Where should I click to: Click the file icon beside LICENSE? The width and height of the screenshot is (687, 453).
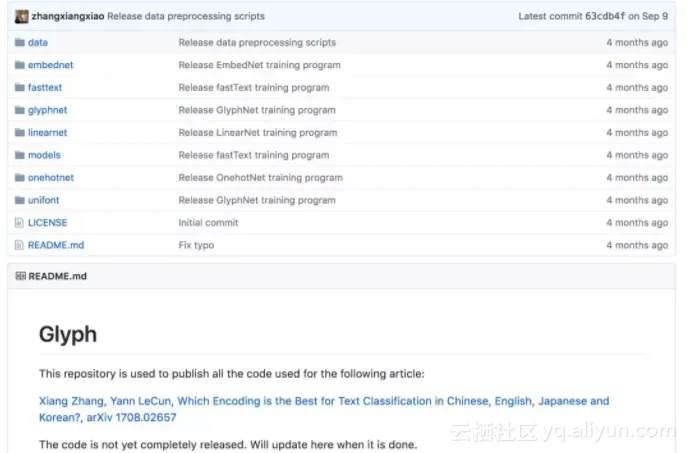[x=19, y=223]
